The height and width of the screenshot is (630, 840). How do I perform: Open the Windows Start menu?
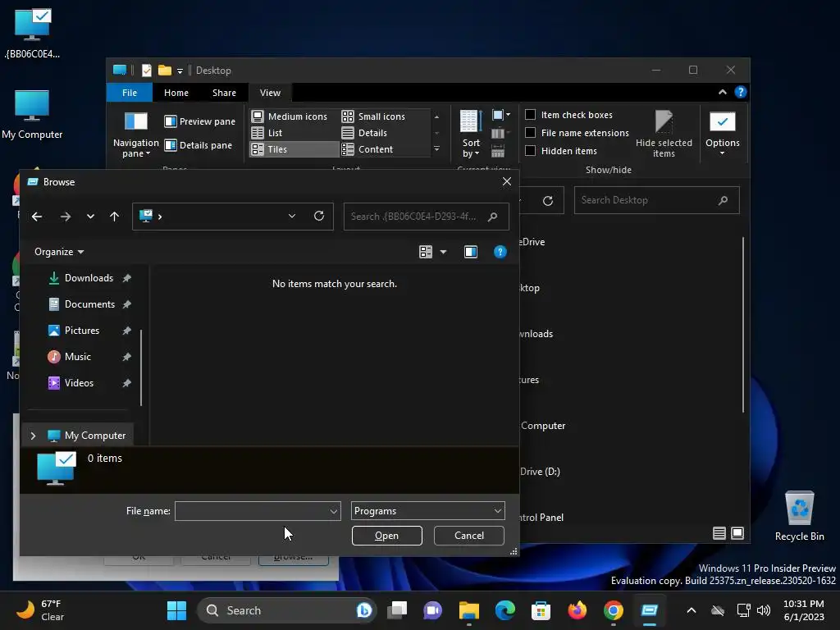pos(177,610)
